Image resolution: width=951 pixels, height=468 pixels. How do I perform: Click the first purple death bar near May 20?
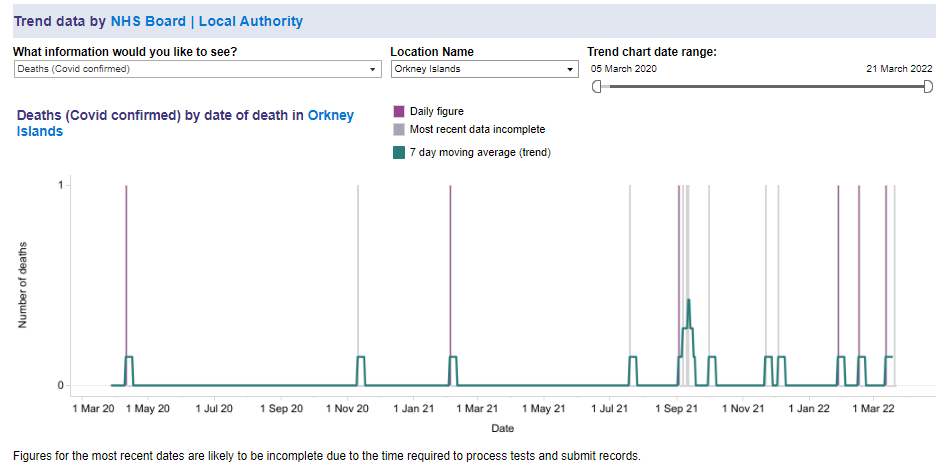[x=126, y=270]
